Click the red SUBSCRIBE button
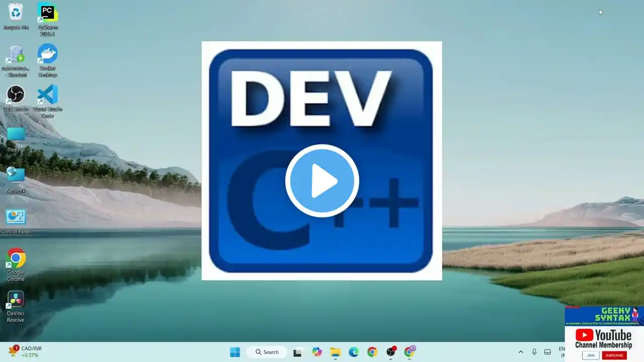The height and width of the screenshot is (362, 644). 614,355
